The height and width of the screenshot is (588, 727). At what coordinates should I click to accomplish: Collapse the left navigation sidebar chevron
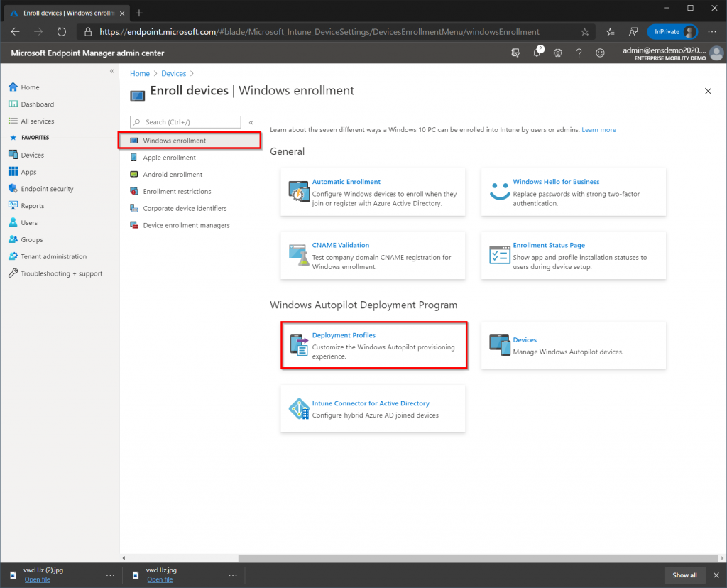111,71
